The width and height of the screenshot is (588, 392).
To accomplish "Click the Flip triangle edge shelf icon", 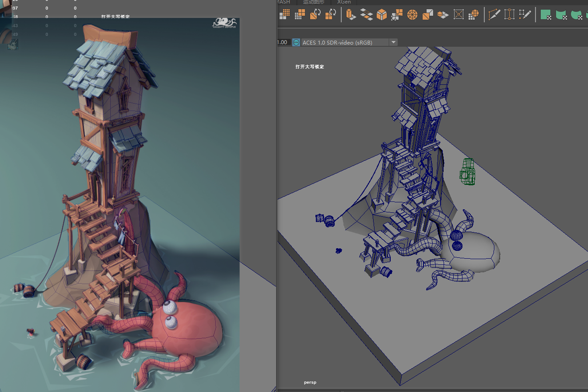I will click(427, 14).
